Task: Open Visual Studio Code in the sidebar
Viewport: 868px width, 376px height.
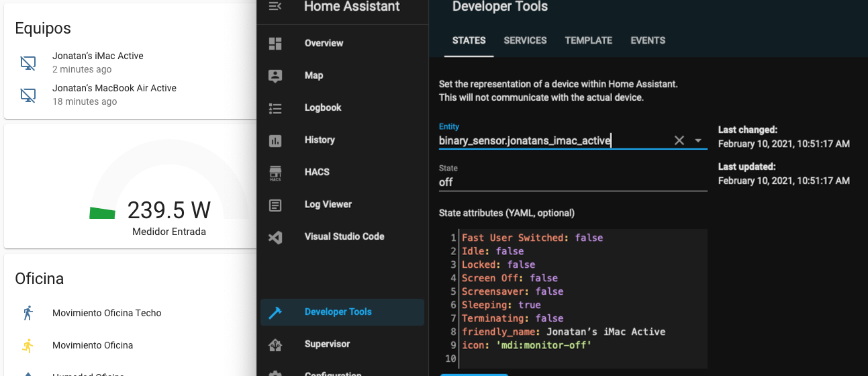Action: pos(342,236)
